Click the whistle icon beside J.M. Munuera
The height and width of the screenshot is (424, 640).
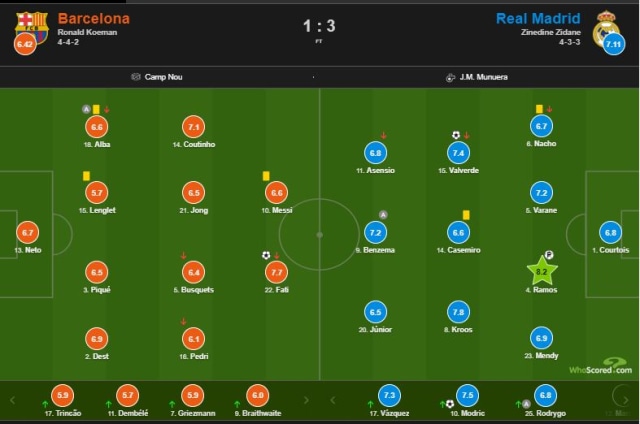pyautogui.click(x=450, y=77)
